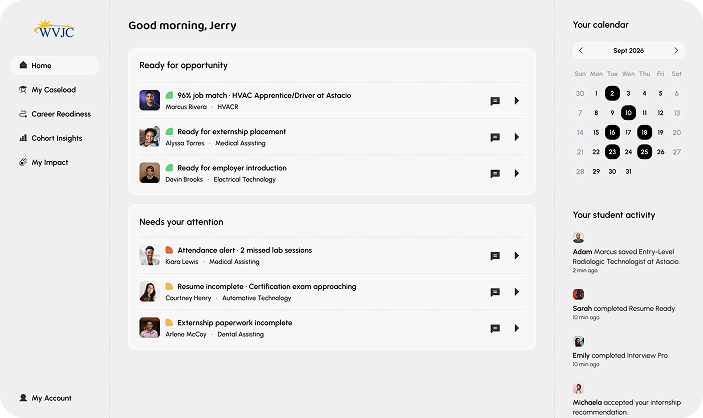Click 'Ready for externship placement' text
The image size is (703, 418).
click(x=231, y=131)
